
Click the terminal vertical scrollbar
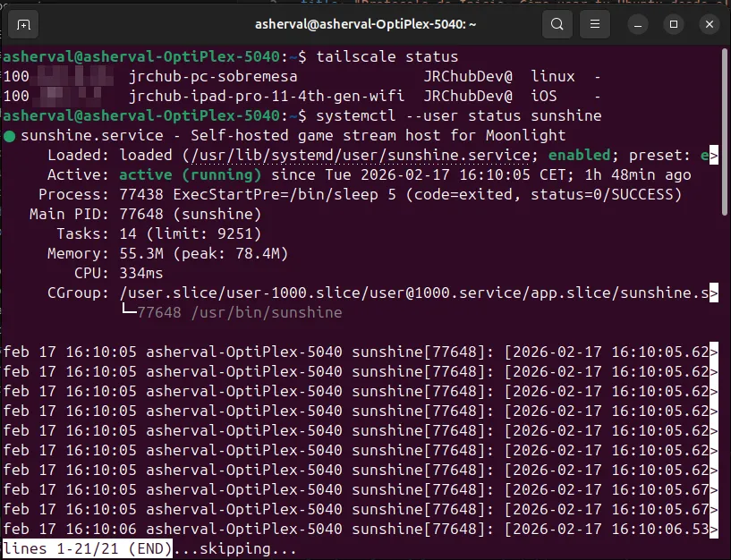[726, 132]
